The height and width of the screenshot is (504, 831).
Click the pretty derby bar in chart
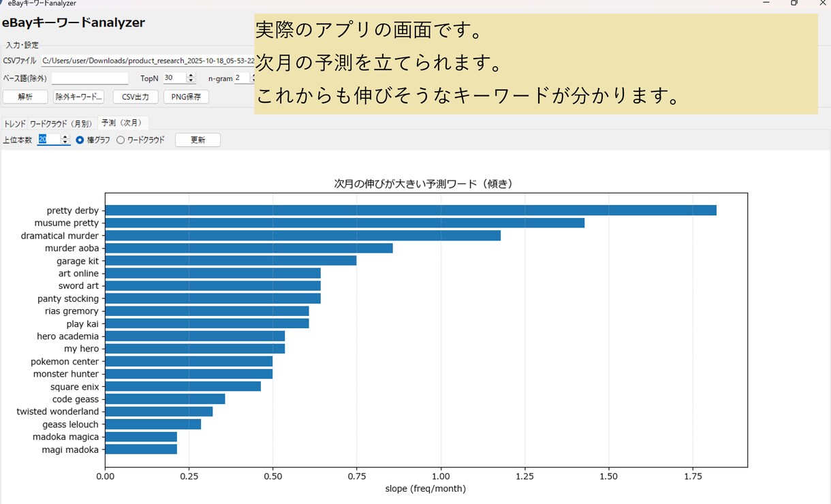pos(411,210)
